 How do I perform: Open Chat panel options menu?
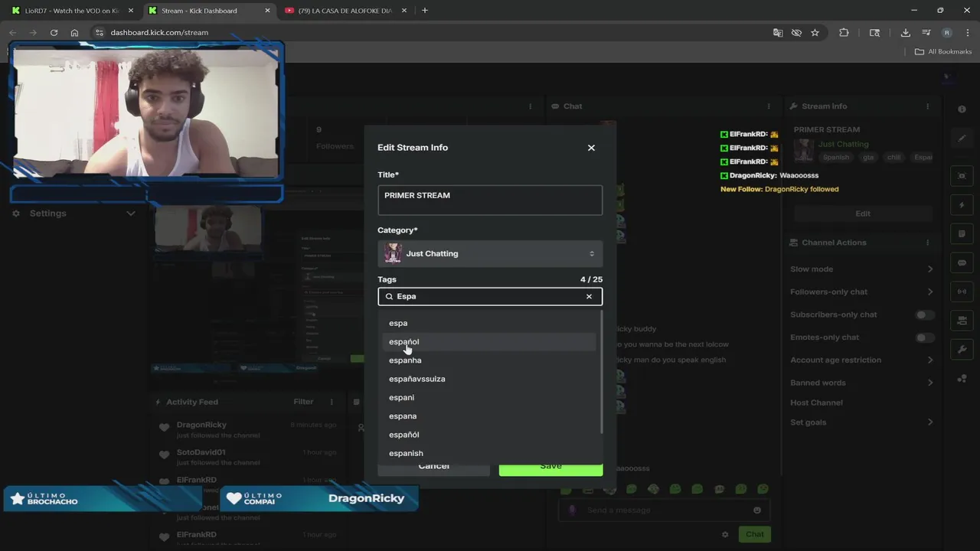point(769,106)
